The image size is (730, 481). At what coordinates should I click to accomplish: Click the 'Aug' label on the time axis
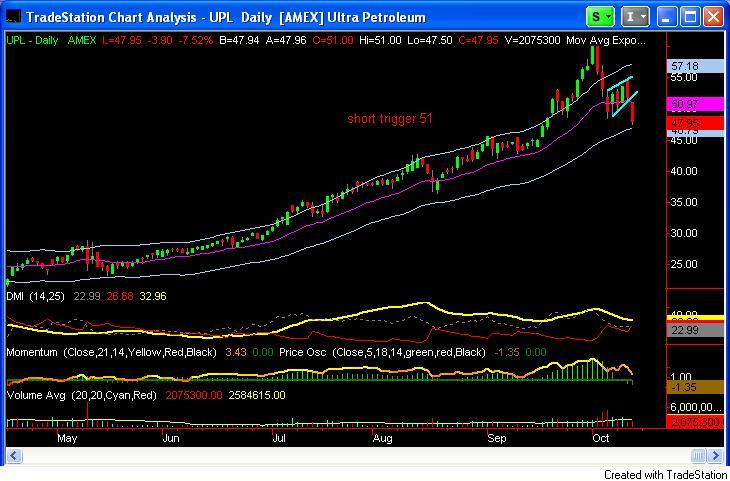point(383,439)
